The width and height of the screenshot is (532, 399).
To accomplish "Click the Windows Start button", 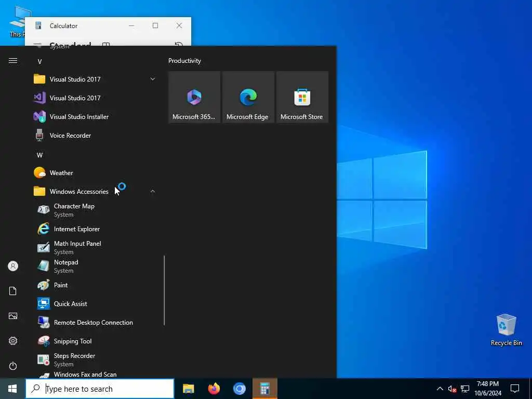I will click(12, 389).
